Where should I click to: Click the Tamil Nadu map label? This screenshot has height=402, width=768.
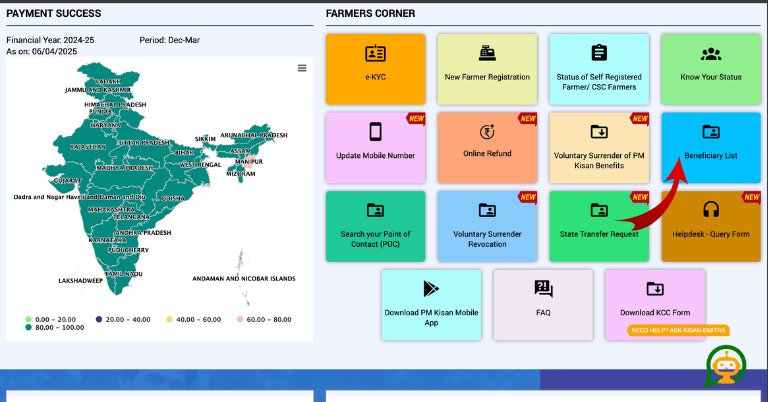tap(124, 274)
